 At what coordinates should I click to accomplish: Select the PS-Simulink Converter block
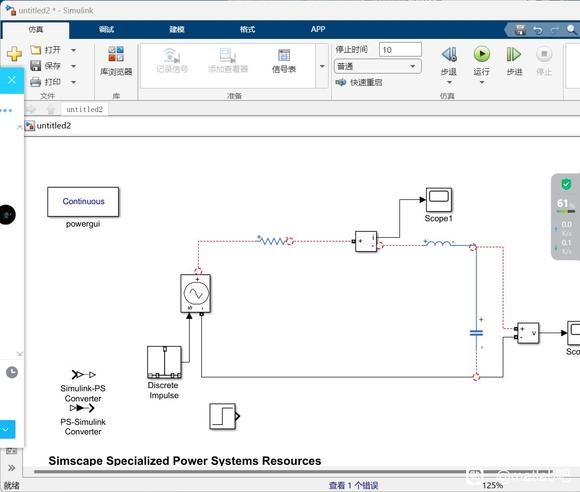[82, 408]
